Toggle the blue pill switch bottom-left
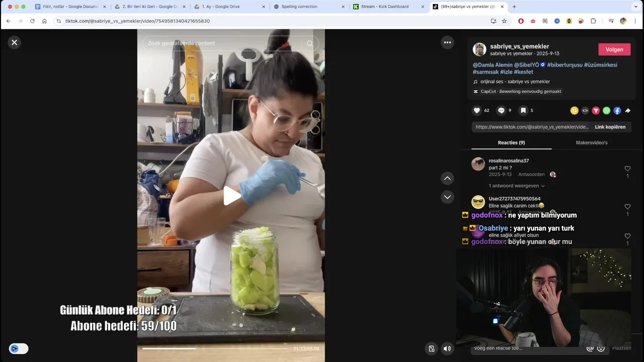 19,348
